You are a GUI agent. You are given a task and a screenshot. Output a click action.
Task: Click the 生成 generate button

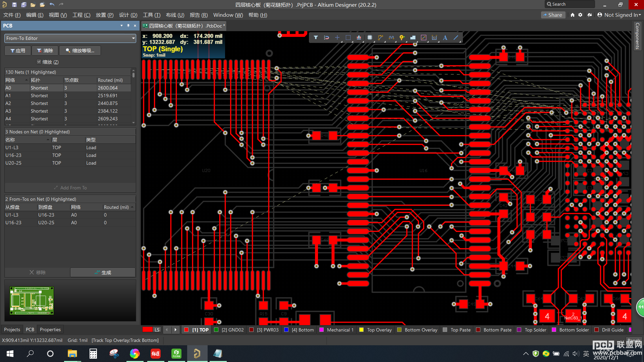pyautogui.click(x=103, y=273)
